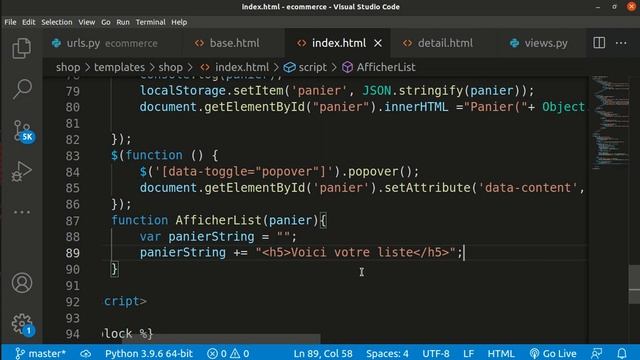The width and height of the screenshot is (640, 360).
Task: Start the Go Live server
Action: [x=553, y=353]
